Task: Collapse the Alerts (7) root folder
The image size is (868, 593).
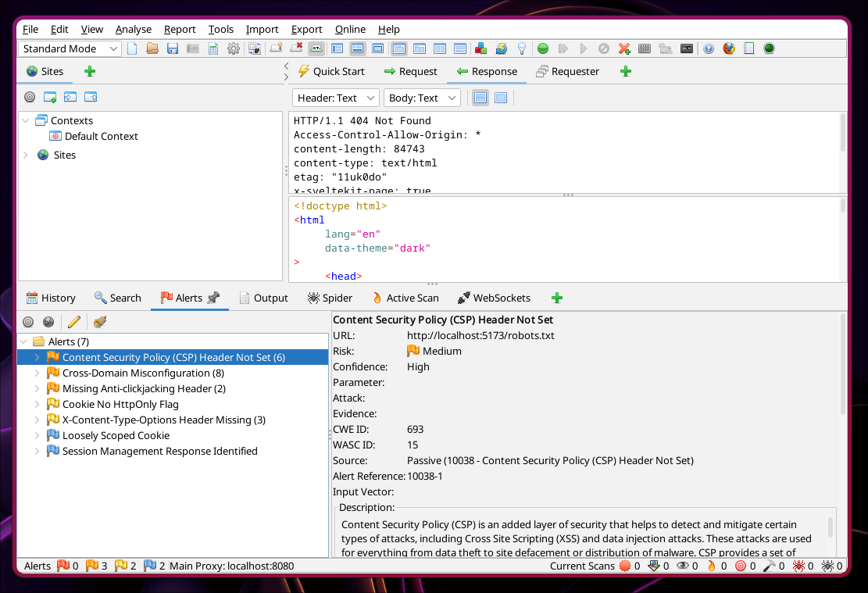Action: tap(23, 341)
